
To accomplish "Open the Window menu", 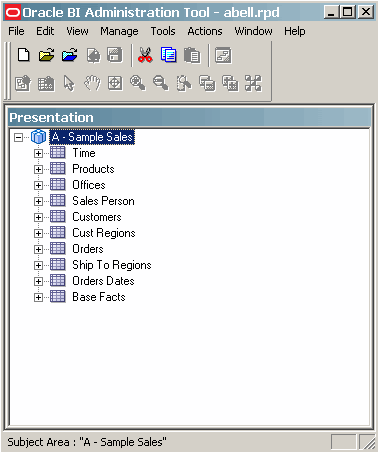I will (x=253, y=31).
